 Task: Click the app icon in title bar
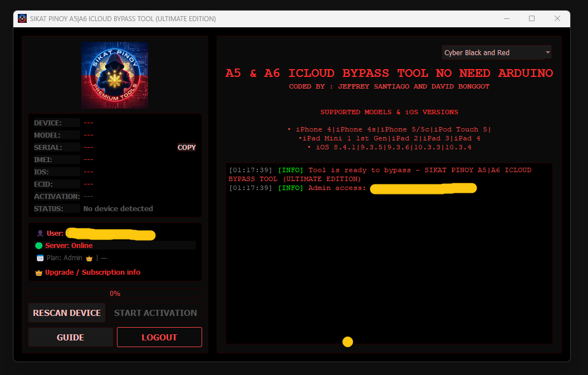coord(22,18)
